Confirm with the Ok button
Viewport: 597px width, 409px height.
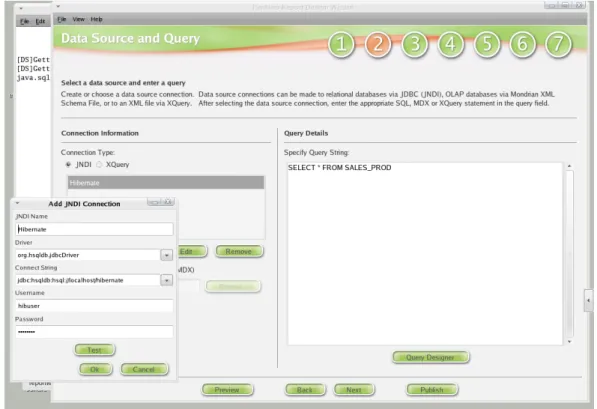click(95, 369)
